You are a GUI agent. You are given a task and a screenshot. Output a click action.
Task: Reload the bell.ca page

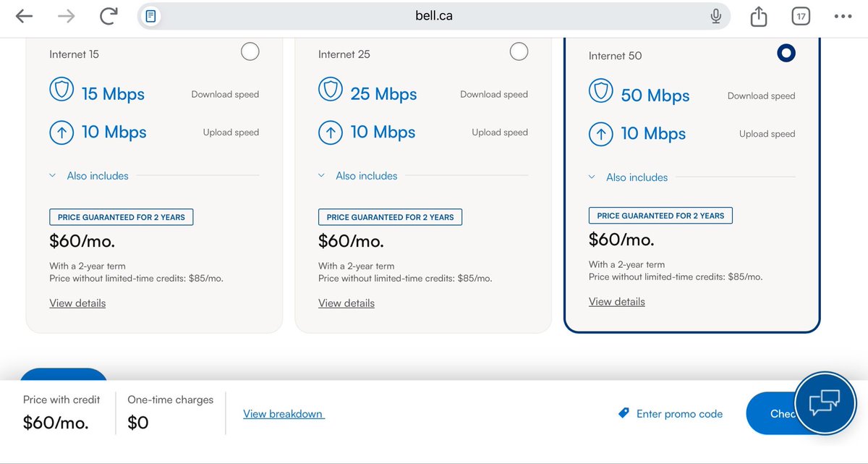(109, 16)
